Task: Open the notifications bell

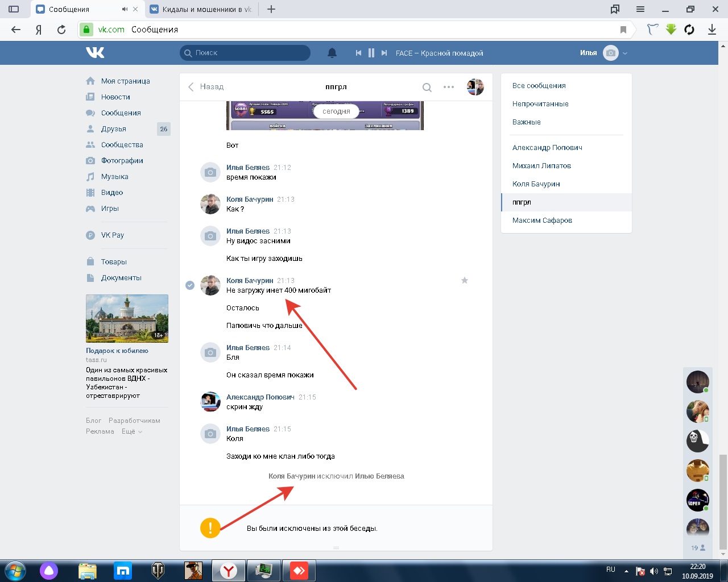Action: pyautogui.click(x=332, y=53)
